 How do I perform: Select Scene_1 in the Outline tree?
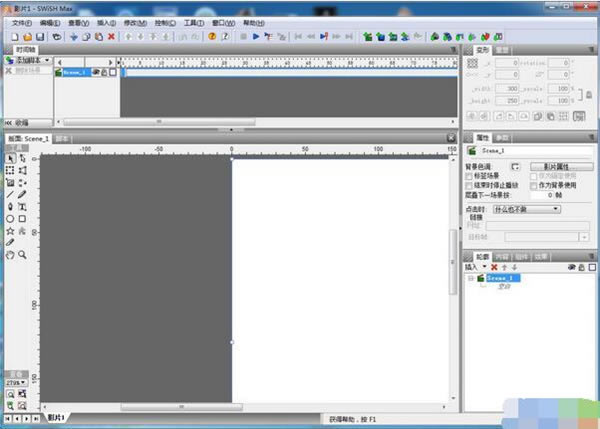503,278
